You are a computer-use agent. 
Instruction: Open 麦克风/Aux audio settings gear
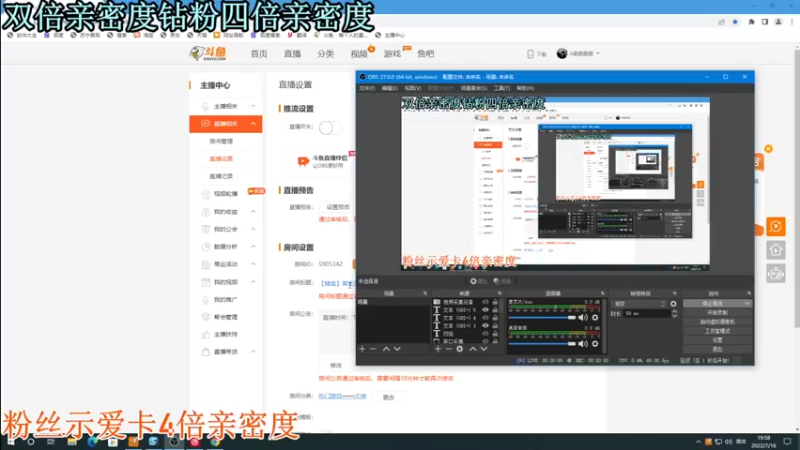click(x=595, y=317)
